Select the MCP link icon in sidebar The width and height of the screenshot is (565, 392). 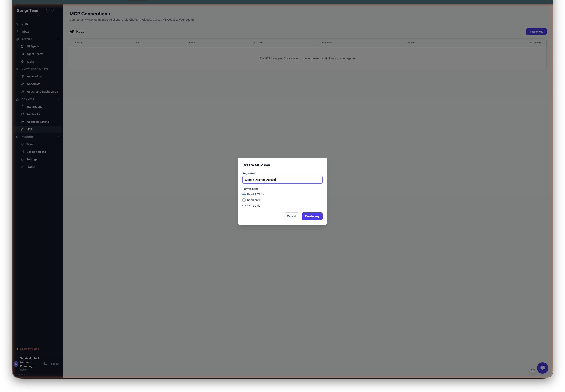(22, 129)
